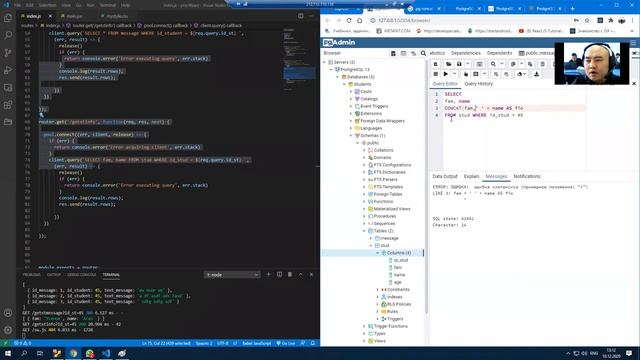The height and width of the screenshot is (360, 640).
Task: Click Go Live in status bar
Action: click(x=286, y=343)
